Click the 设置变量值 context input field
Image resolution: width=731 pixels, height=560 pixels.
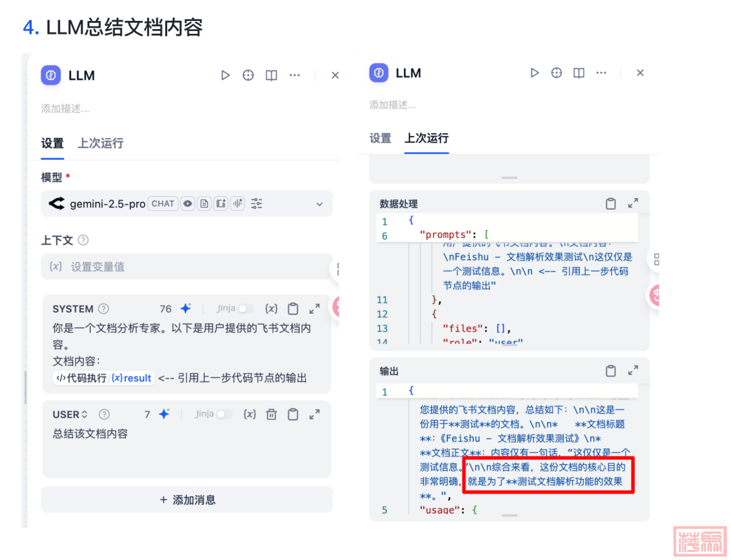tap(187, 266)
